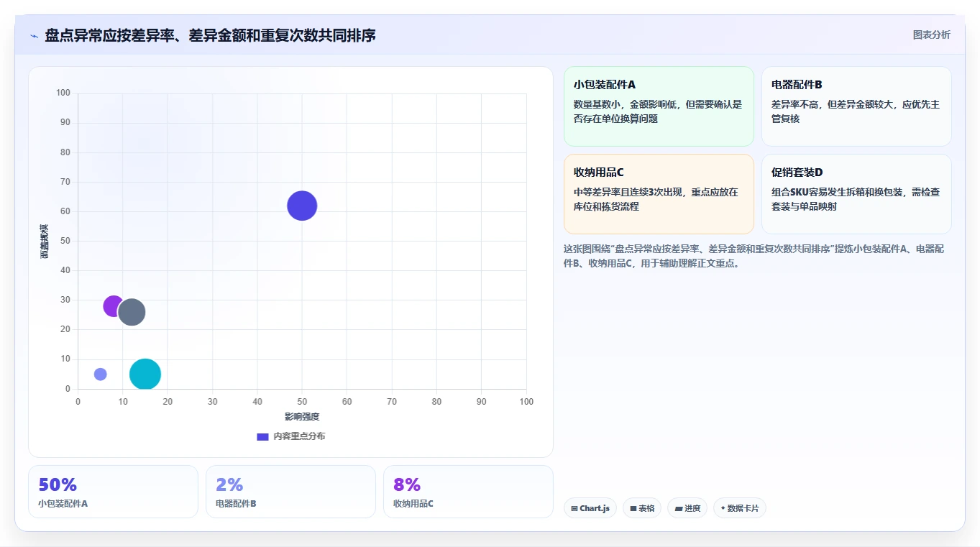Viewport: 980px width, 547px height.
Task: Select the 收纳用品C info card
Action: (x=659, y=194)
